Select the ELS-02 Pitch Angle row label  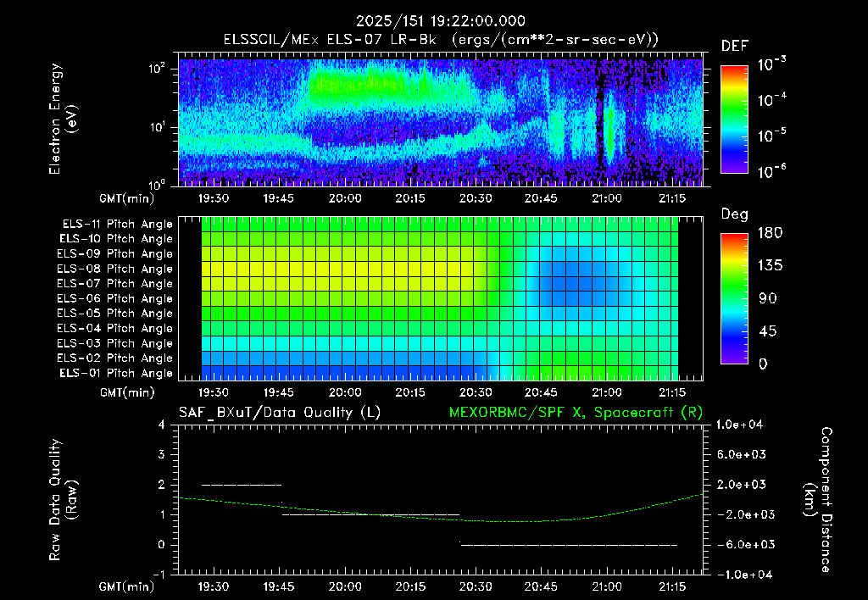[115, 358]
